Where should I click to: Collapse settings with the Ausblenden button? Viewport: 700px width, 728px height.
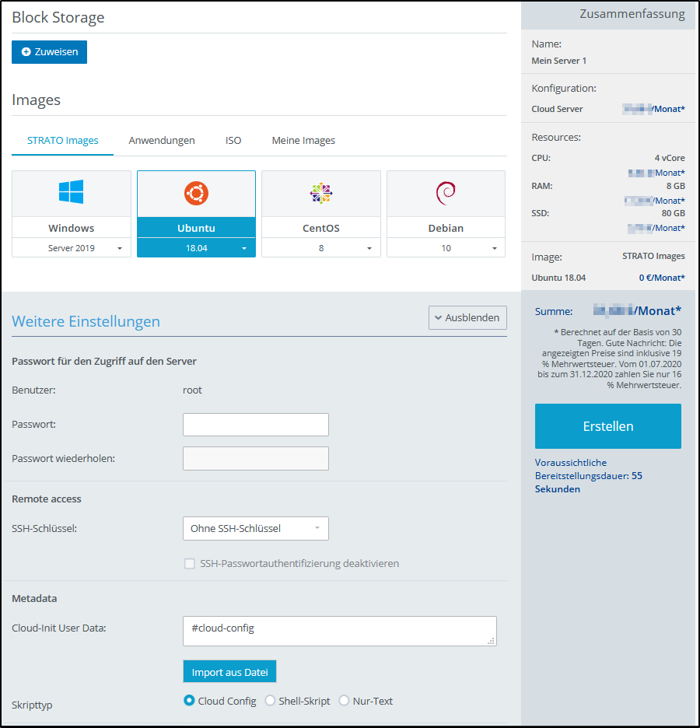(x=467, y=317)
